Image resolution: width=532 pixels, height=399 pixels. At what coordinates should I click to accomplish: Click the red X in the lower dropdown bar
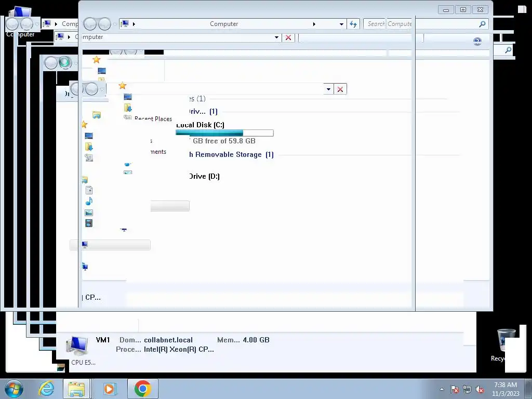[340, 89]
